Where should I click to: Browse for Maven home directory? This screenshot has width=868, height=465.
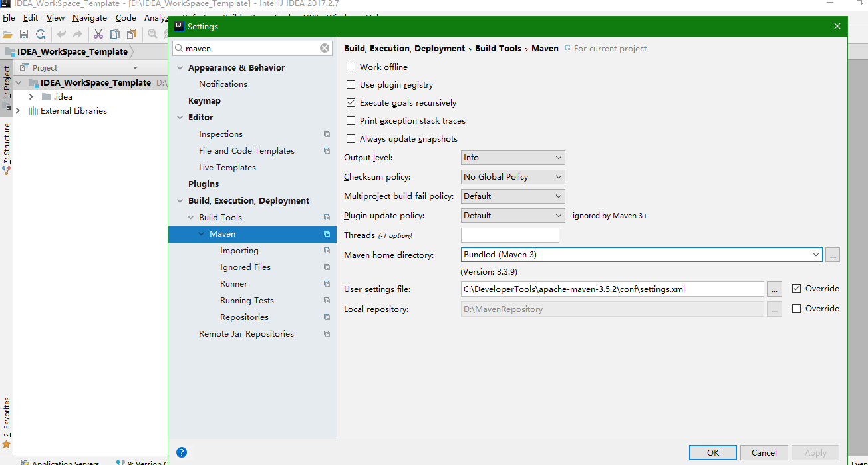tap(833, 255)
